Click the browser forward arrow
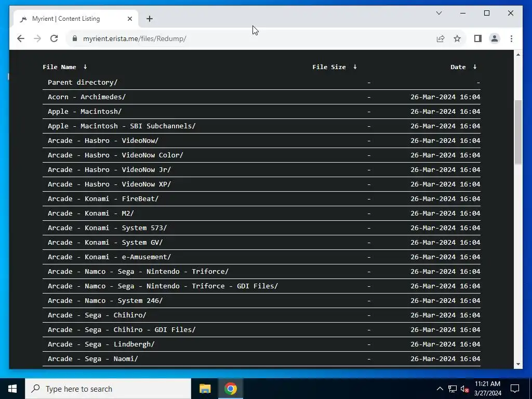Viewport: 532px width, 399px height. [37, 38]
